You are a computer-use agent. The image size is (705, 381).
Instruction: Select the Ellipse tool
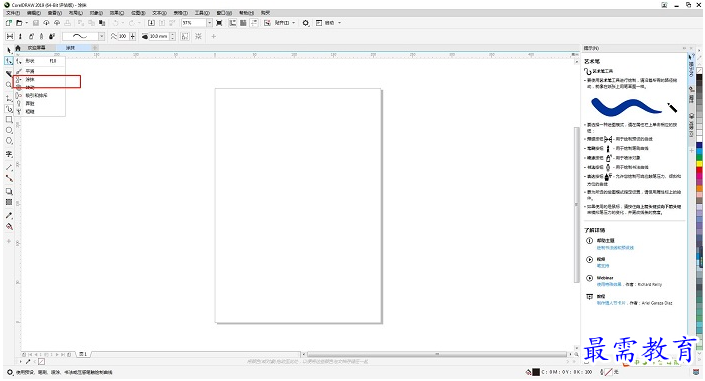(x=9, y=130)
